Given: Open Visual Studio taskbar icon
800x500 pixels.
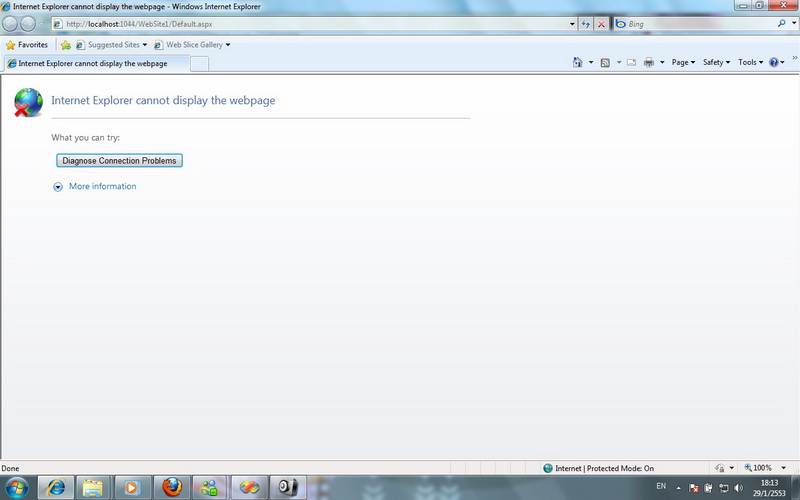Looking at the screenshot, I should pyautogui.click(x=249, y=488).
